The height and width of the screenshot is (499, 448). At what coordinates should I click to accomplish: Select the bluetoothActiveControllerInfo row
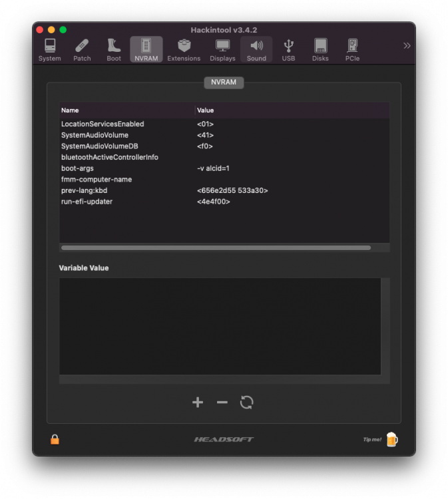tap(224, 157)
